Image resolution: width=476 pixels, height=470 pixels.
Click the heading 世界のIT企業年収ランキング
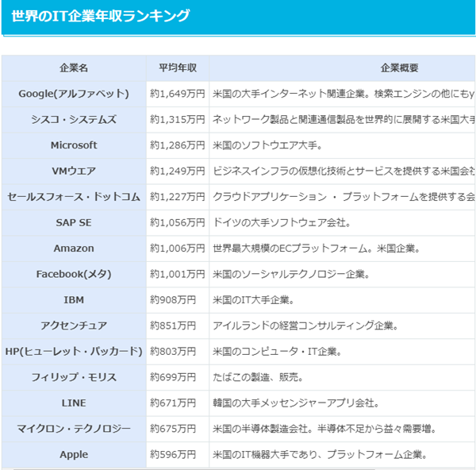coord(101,16)
